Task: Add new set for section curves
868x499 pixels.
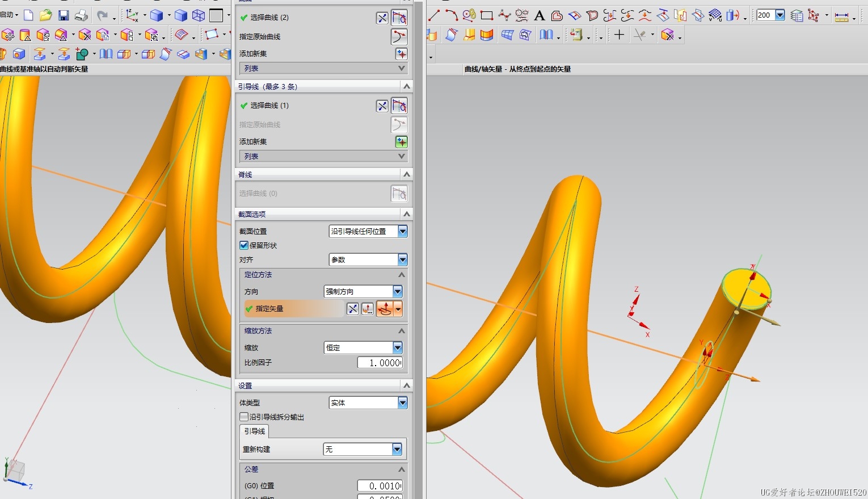Action: pyautogui.click(x=402, y=54)
